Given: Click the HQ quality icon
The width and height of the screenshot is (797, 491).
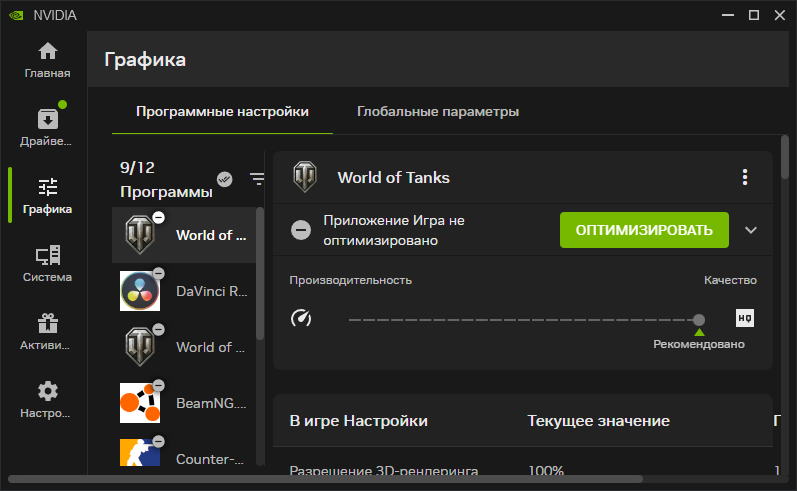Looking at the screenshot, I should point(745,318).
